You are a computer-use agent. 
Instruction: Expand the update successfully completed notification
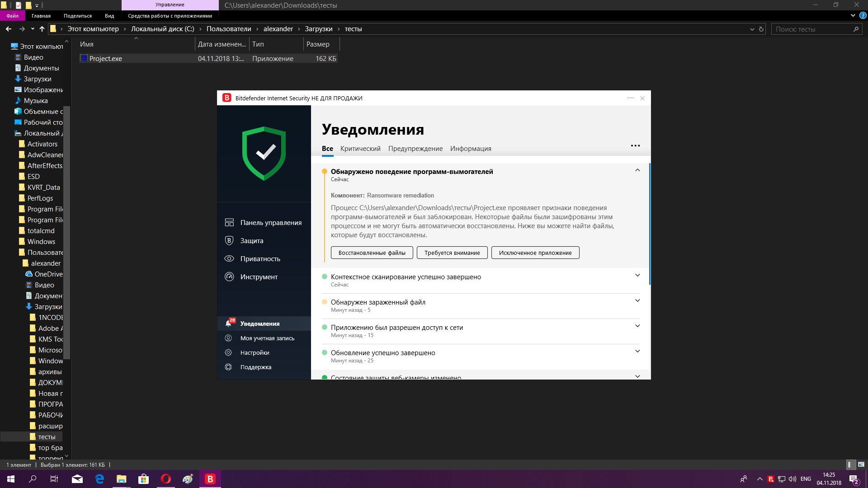coord(637,352)
